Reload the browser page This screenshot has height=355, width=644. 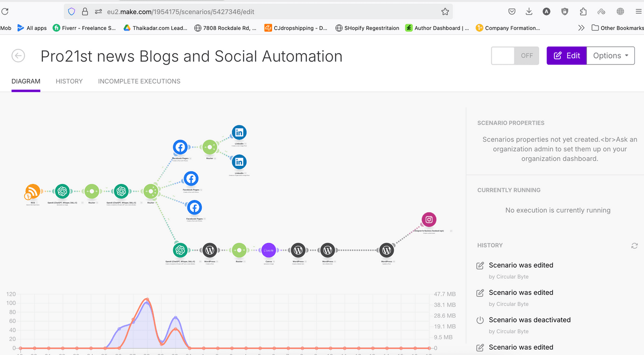pos(5,11)
